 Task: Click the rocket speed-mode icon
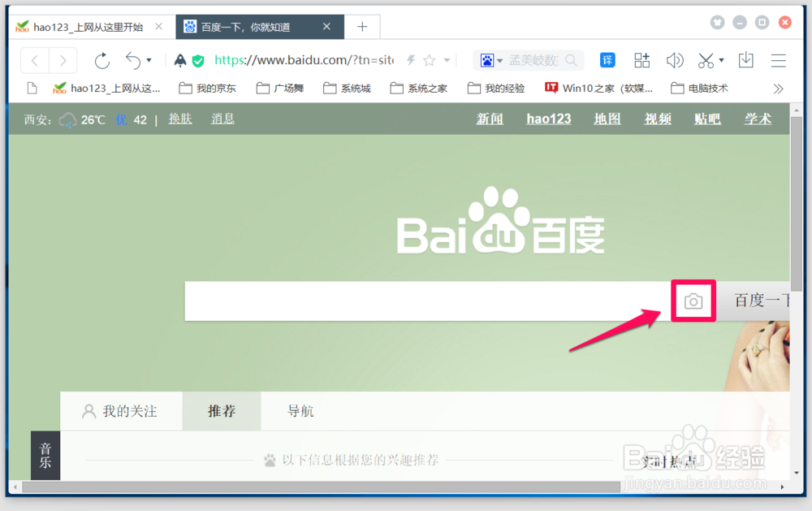coord(179,61)
